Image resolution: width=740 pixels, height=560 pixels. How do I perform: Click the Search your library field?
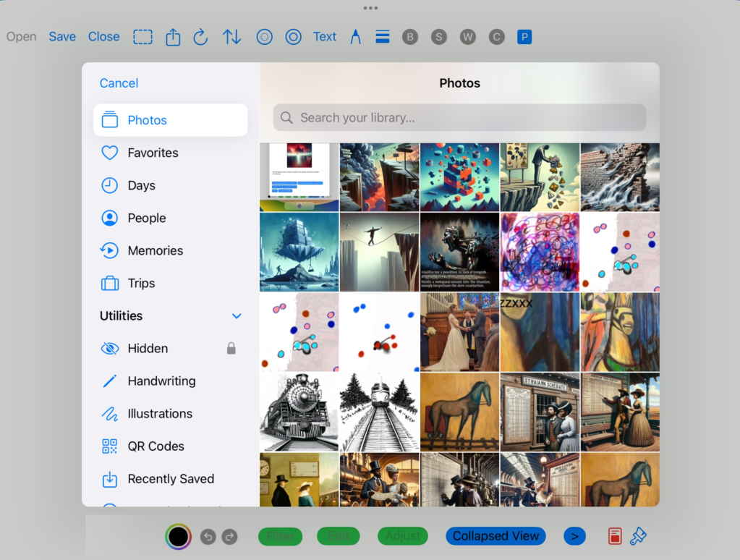459,117
